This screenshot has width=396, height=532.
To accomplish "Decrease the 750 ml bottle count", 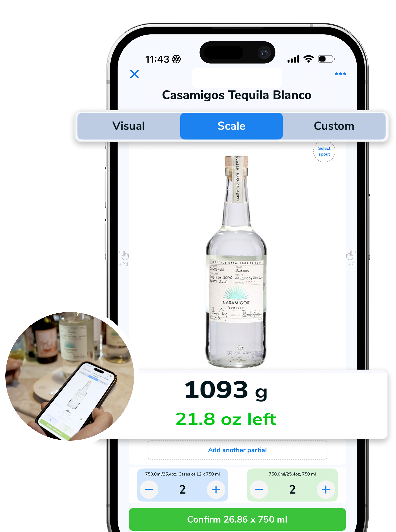I will tap(259, 489).
